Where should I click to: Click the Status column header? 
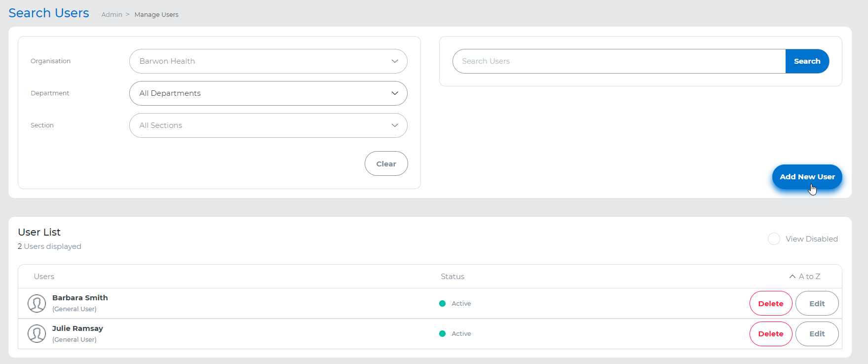(x=453, y=277)
